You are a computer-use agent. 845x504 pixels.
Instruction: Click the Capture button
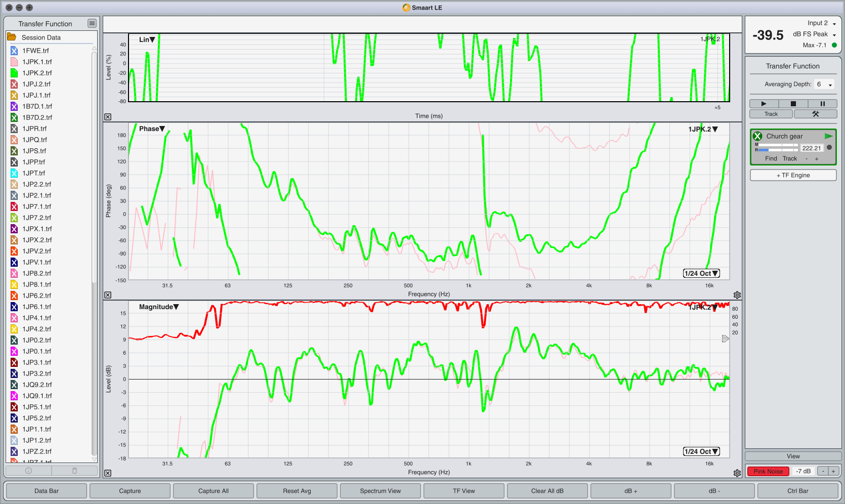click(x=130, y=491)
